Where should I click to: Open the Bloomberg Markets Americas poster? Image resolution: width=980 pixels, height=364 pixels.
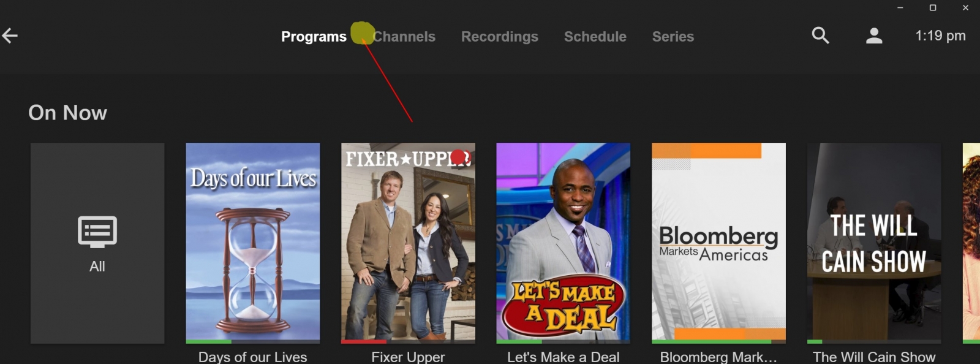click(718, 242)
